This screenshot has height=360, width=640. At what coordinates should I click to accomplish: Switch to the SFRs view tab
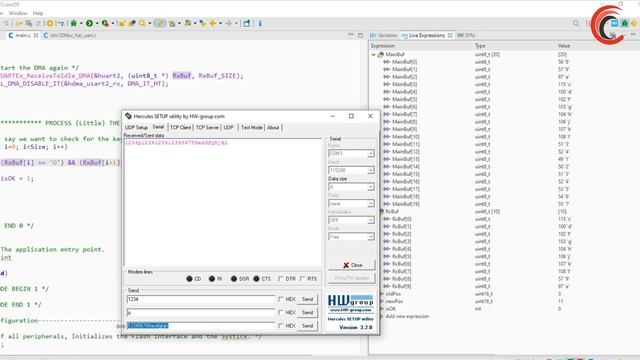(x=466, y=36)
